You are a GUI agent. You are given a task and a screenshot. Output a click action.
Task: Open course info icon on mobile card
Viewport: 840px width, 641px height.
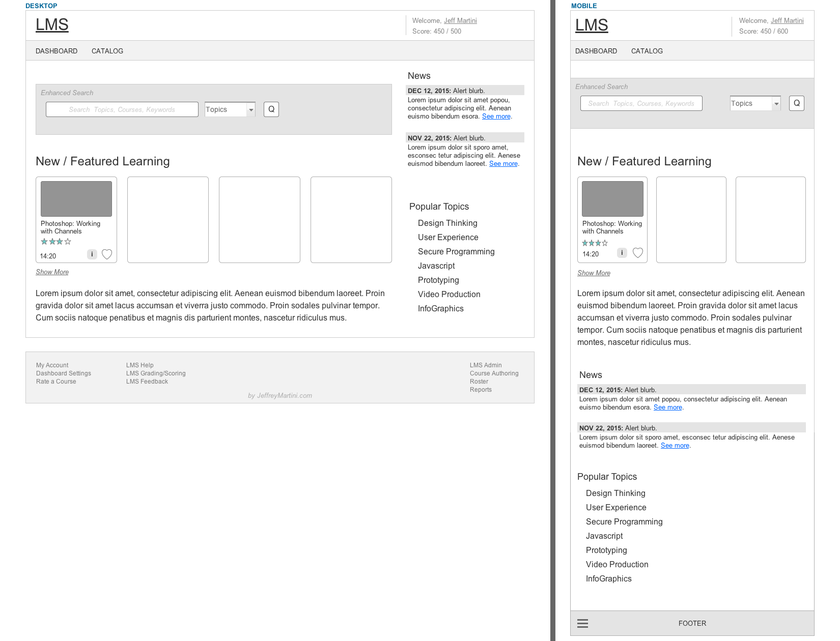click(622, 253)
